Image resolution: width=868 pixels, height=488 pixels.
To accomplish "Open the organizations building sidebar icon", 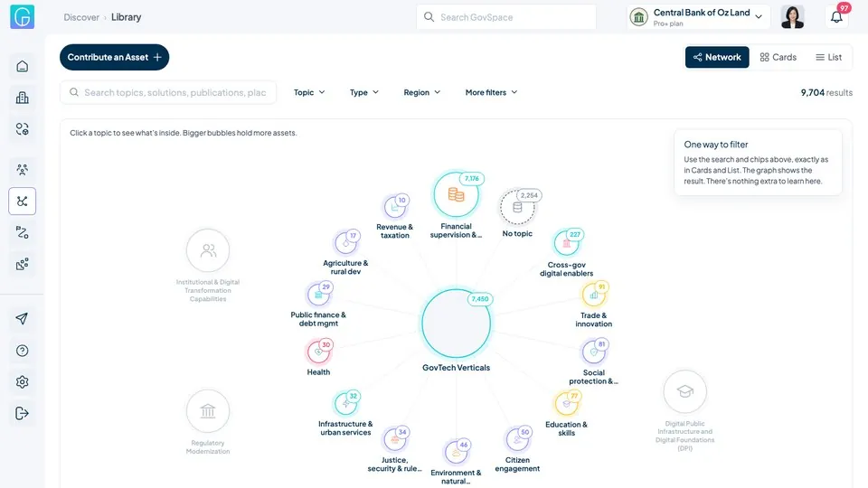I will (x=22, y=98).
